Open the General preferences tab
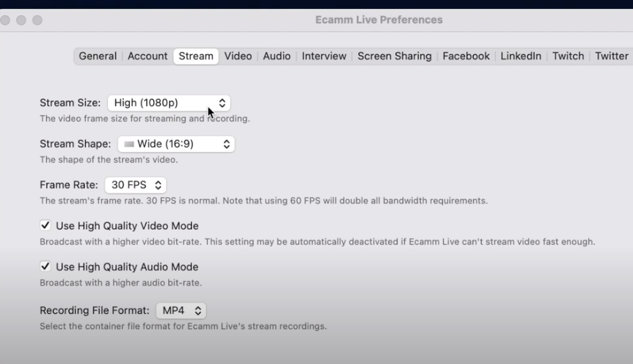This screenshot has width=633, height=364. tap(97, 56)
